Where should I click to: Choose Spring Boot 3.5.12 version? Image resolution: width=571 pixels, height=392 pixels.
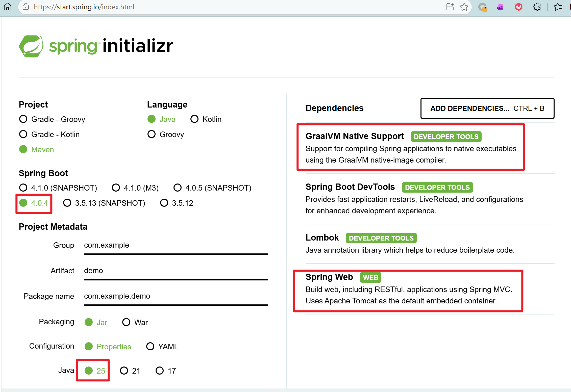[x=164, y=203]
